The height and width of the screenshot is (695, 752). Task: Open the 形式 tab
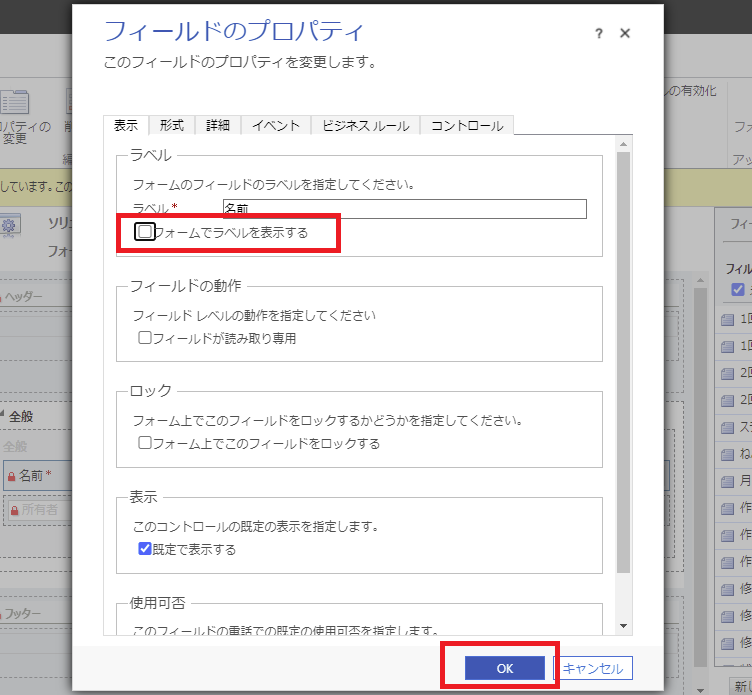click(x=172, y=126)
